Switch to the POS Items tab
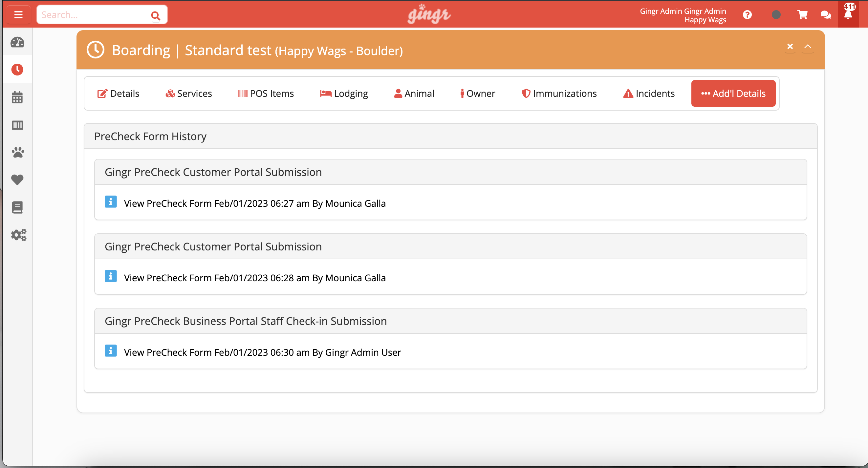Viewport: 868px width, 468px height. click(x=266, y=94)
